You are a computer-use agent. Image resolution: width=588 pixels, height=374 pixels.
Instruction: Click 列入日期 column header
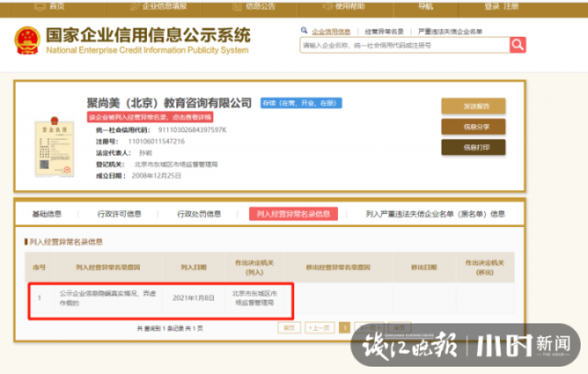194,267
